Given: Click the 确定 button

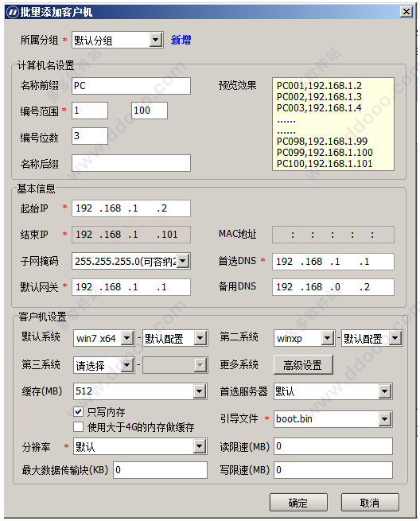Looking at the screenshot, I should (298, 503).
